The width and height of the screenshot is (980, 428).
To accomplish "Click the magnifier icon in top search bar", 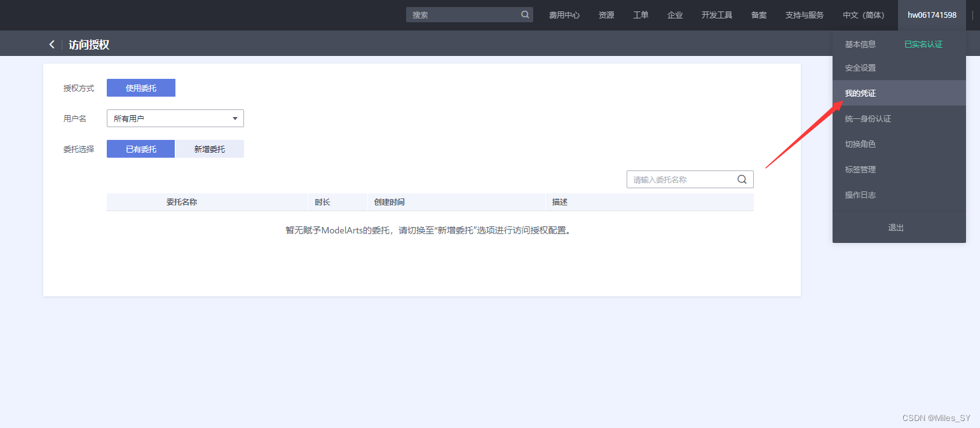I will pyautogui.click(x=525, y=15).
